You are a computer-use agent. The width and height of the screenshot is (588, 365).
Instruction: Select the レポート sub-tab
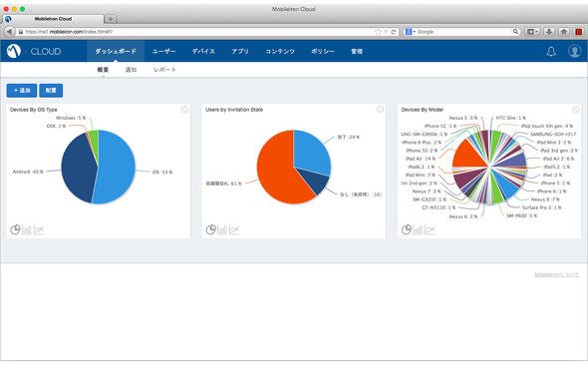164,70
